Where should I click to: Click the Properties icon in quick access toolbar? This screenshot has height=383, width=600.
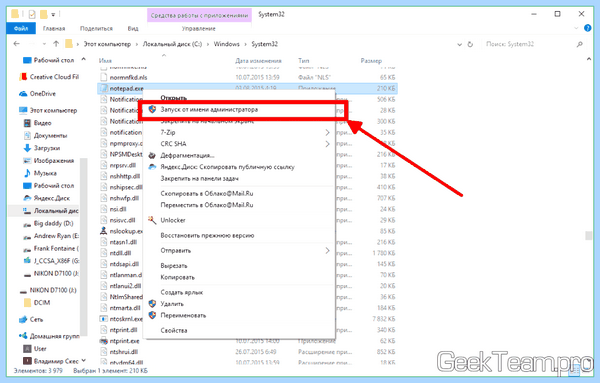click(32, 15)
